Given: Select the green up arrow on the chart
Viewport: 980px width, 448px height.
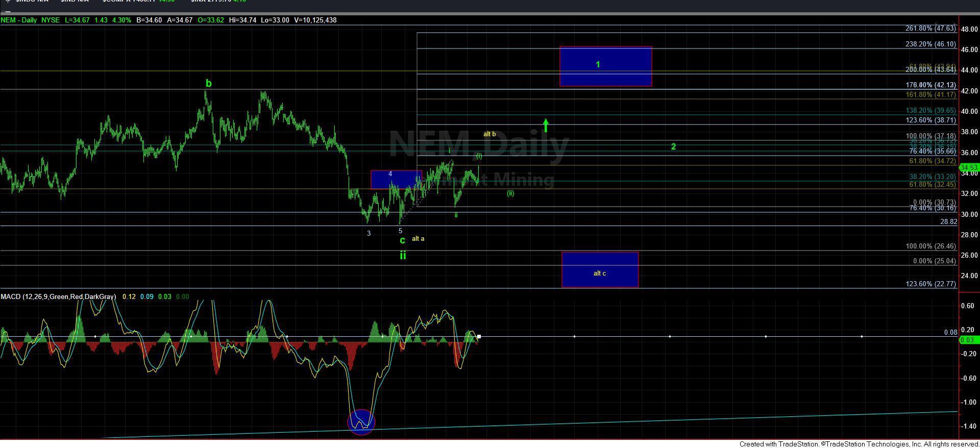Looking at the screenshot, I should (x=546, y=126).
